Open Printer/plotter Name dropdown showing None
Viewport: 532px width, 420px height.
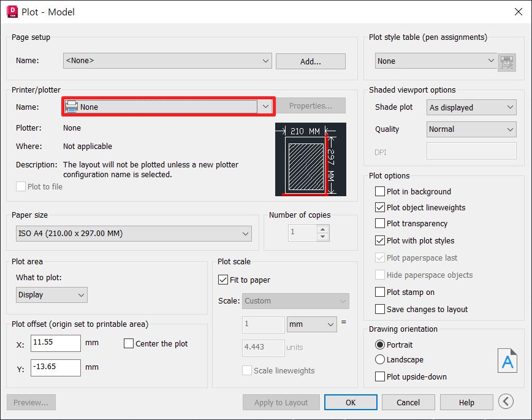(x=169, y=107)
